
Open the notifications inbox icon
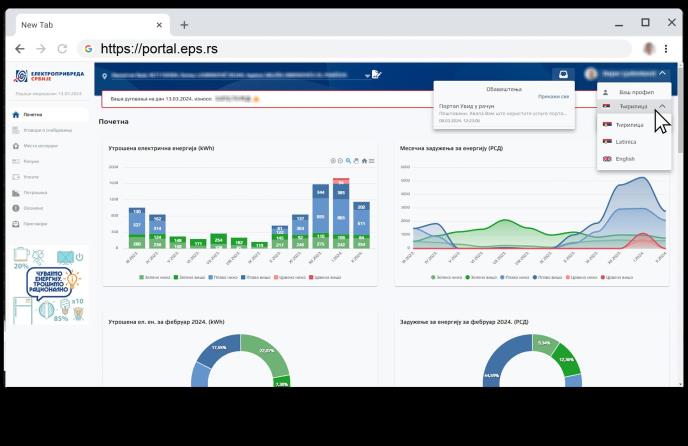point(563,73)
